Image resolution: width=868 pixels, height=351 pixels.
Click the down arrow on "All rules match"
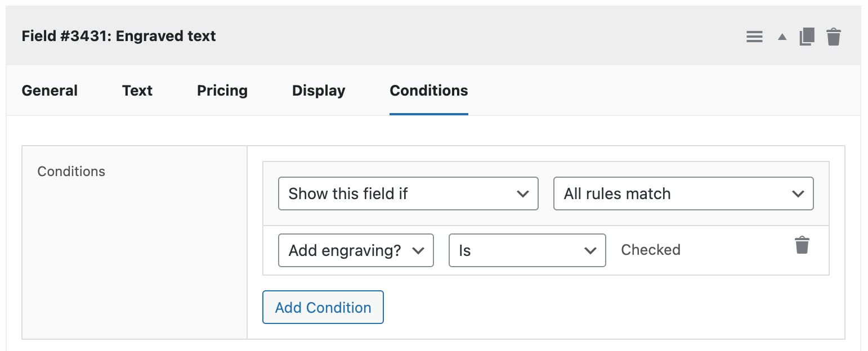pyautogui.click(x=798, y=193)
